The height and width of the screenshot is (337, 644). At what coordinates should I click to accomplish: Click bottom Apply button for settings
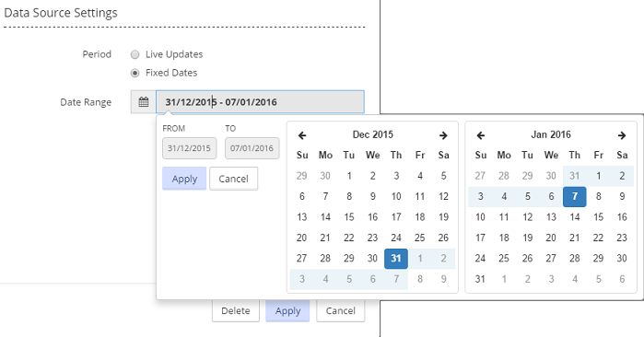[287, 310]
